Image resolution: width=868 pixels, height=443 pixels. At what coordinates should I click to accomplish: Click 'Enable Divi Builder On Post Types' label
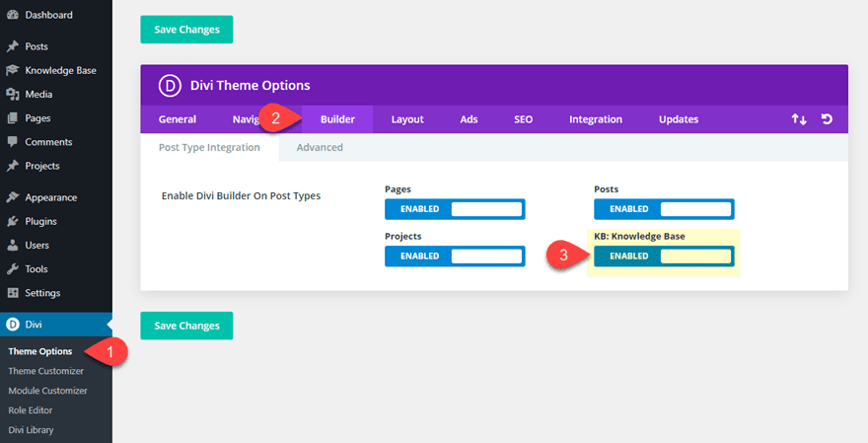[x=241, y=196]
